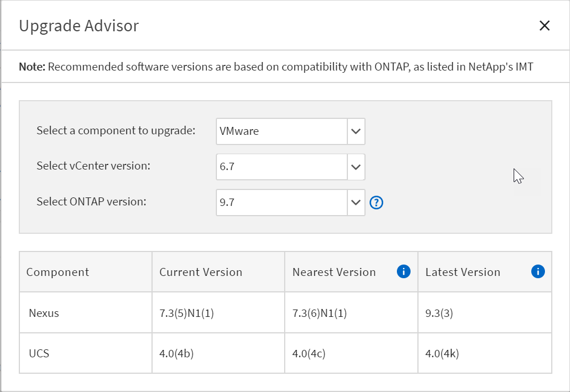Click the vCenter version 6.7 field
Screen dimensions: 570x392
pyautogui.click(x=282, y=167)
